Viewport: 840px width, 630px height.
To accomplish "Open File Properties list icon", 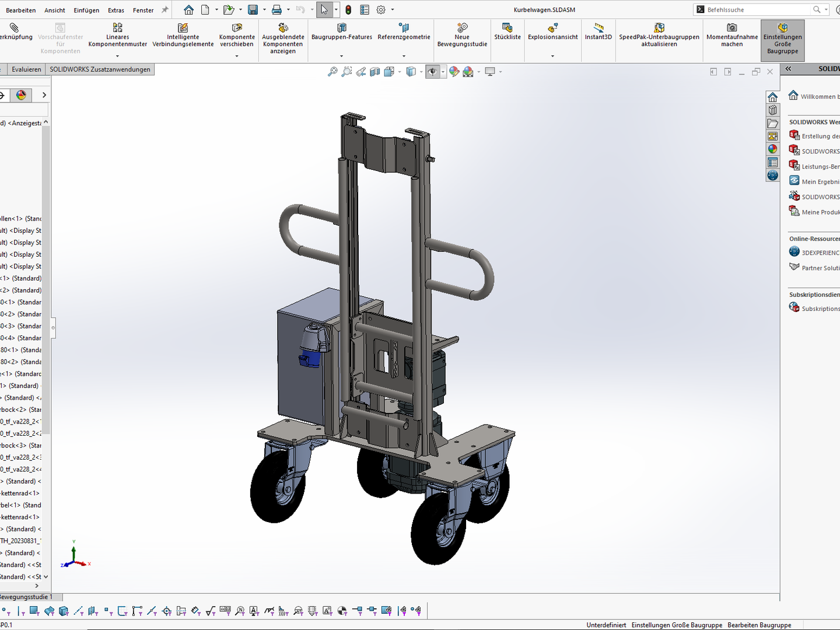I will [365, 10].
